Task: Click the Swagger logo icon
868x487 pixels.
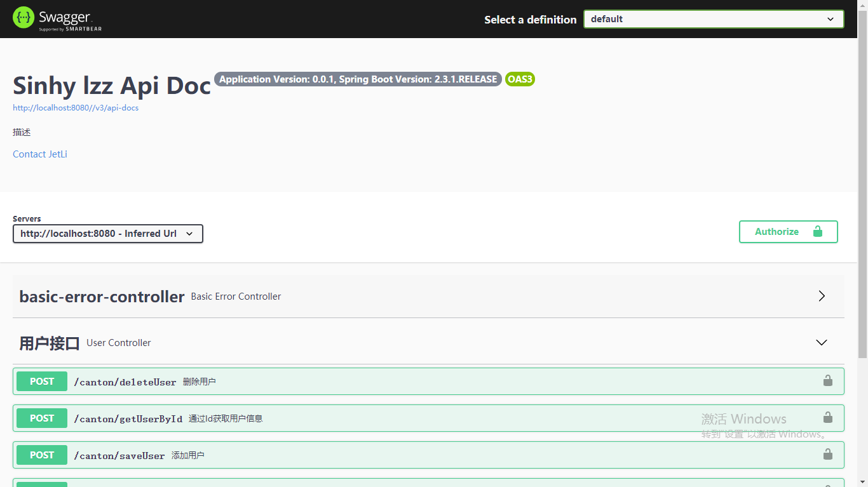Action: (x=22, y=18)
